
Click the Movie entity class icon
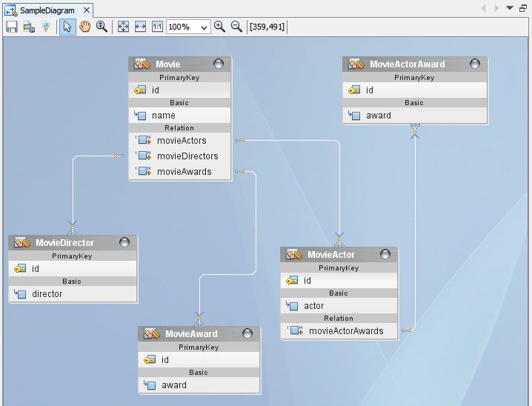[142, 64]
